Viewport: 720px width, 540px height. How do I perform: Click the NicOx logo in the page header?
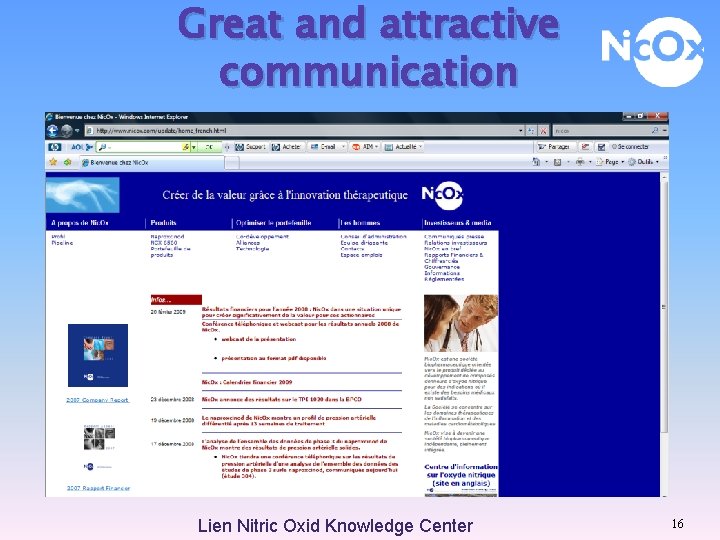click(x=442, y=195)
